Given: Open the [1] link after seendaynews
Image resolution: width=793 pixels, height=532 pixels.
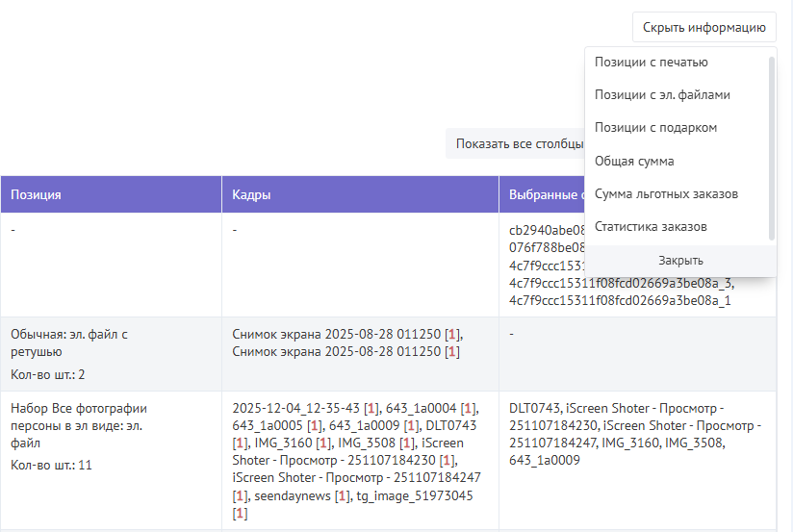Looking at the screenshot, I should [x=342, y=495].
